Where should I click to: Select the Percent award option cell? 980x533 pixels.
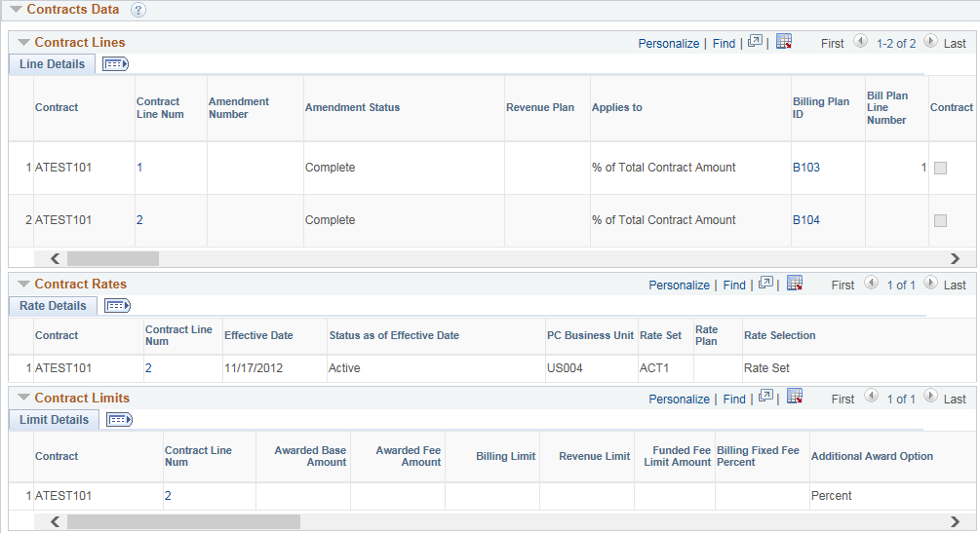point(831,496)
